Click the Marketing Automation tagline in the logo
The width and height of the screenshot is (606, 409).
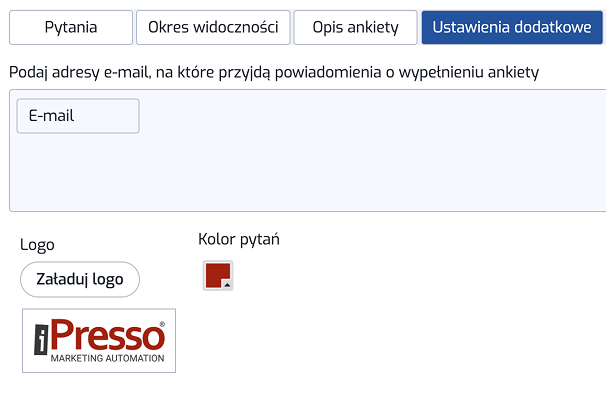tap(107, 358)
